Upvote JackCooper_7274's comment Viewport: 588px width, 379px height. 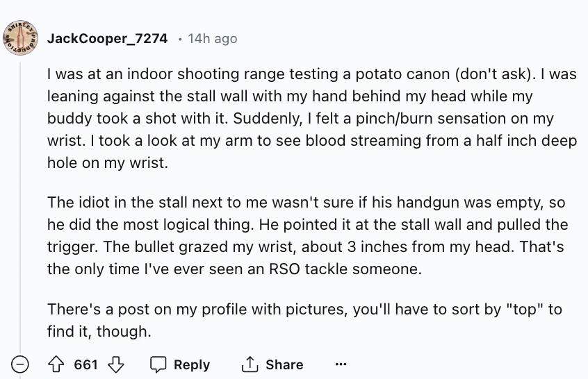coord(58,364)
